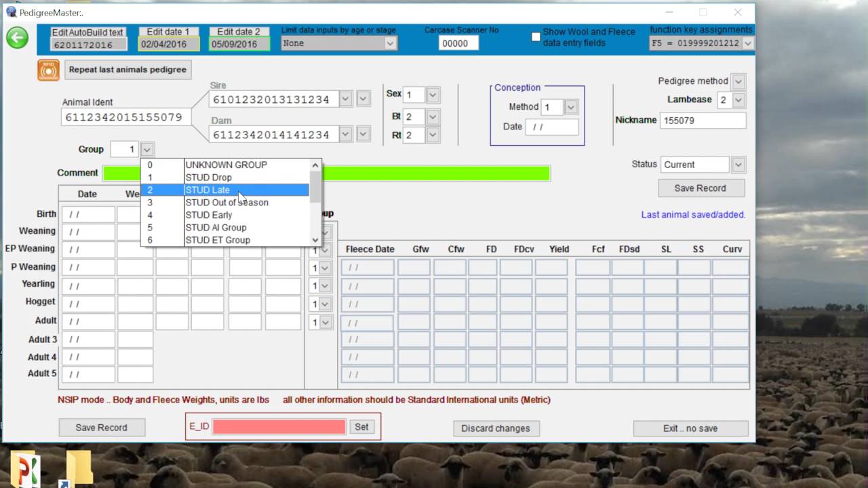Viewport: 868px width, 488px height.
Task: Open the Status dropdown arrow
Action: [x=738, y=165]
